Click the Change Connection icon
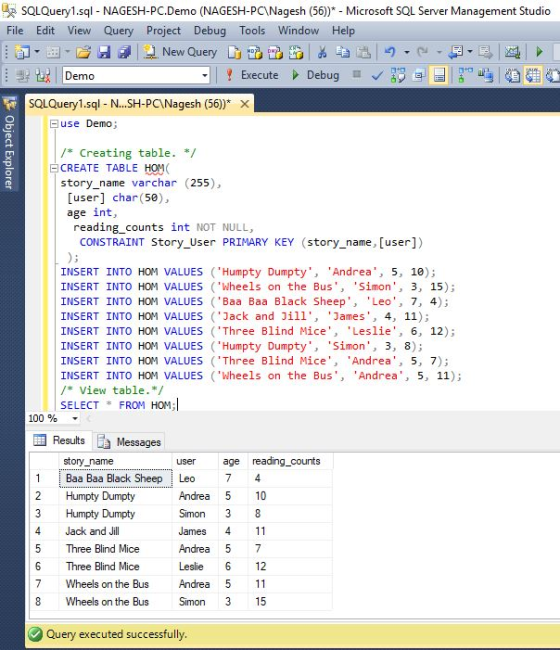560x650 pixels. 43,76
